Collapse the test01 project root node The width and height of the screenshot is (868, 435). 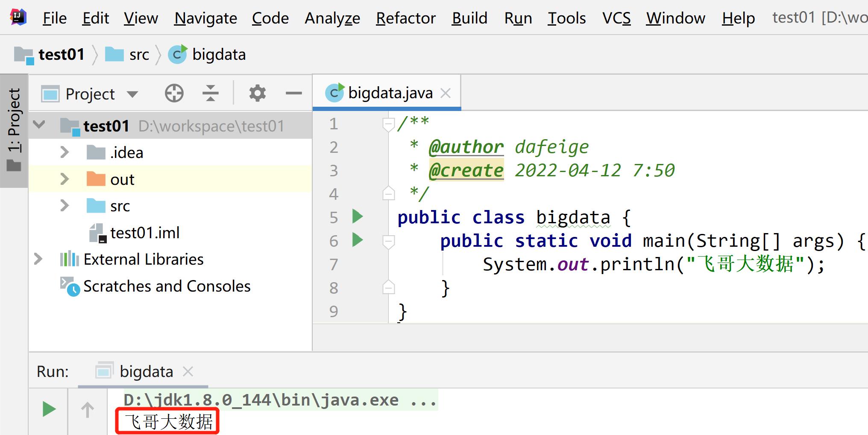[39, 125]
